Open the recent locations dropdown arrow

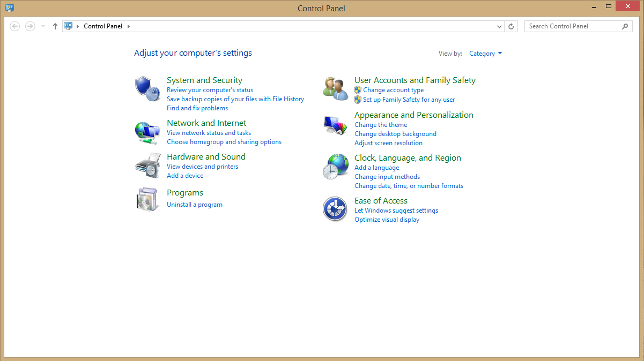click(43, 26)
